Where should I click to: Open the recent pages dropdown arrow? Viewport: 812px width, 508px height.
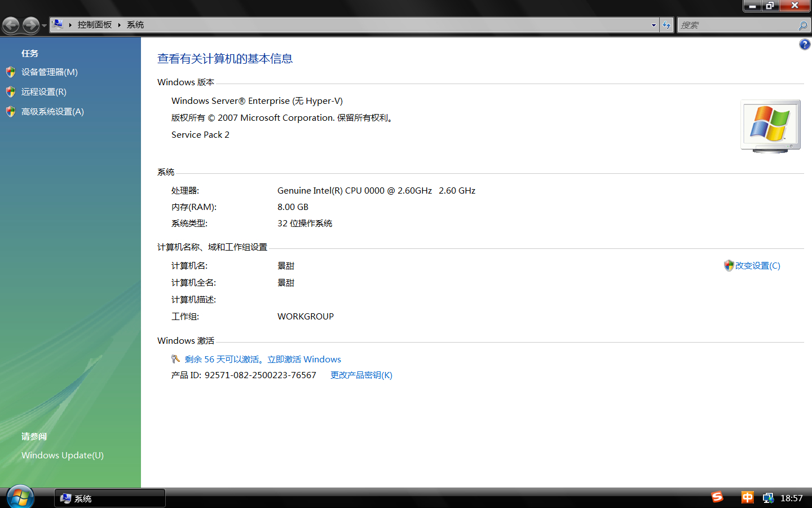tap(44, 25)
